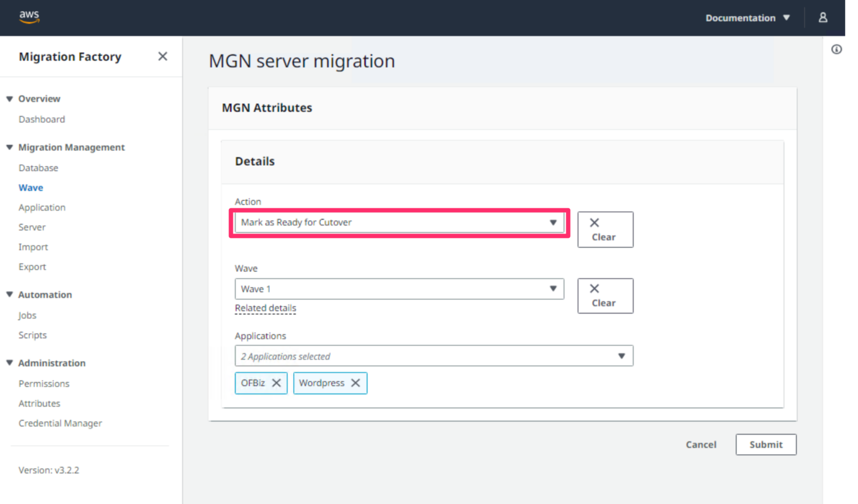The height and width of the screenshot is (504, 858).
Task: Submit the MGN server migration form
Action: [765, 444]
